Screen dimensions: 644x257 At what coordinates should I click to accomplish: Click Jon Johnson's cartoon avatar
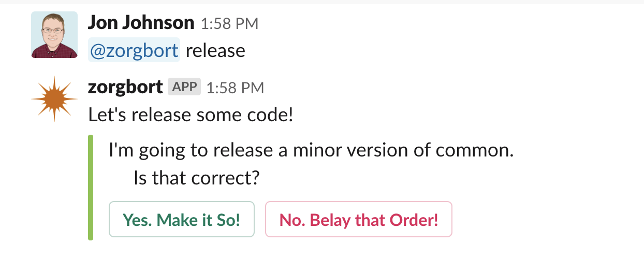pyautogui.click(x=54, y=35)
